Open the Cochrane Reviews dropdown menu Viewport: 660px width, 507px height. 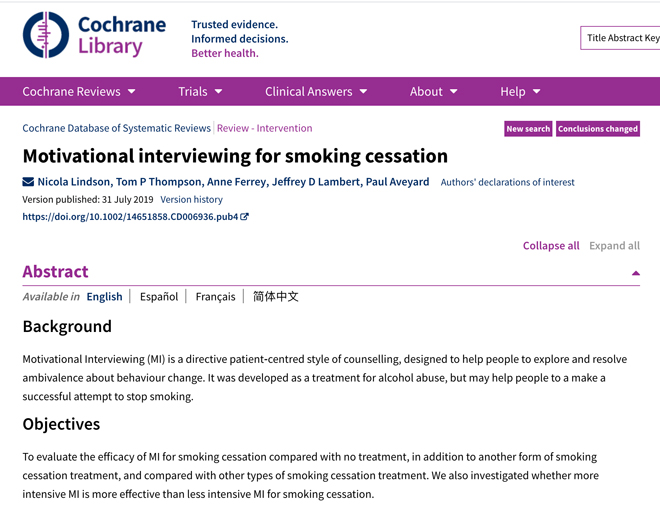click(x=79, y=91)
